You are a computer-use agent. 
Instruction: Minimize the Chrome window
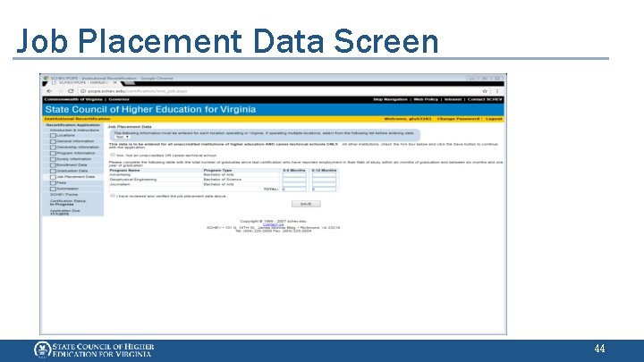point(472,78)
